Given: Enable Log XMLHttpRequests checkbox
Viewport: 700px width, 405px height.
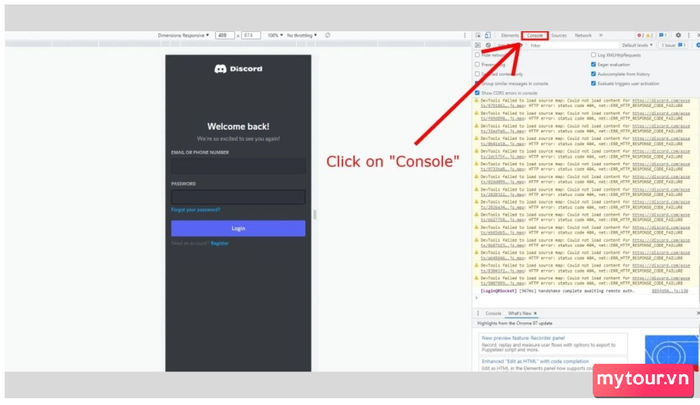Looking at the screenshot, I should (593, 55).
